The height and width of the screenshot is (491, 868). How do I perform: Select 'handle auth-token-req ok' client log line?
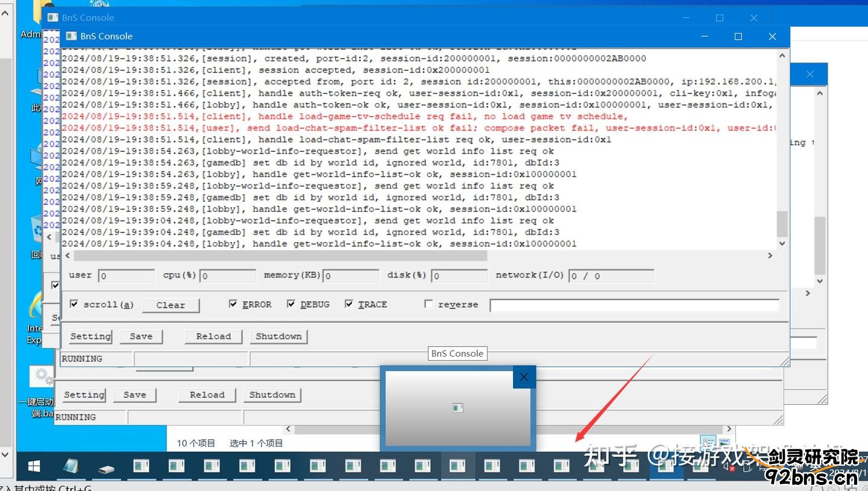pyautogui.click(x=419, y=93)
